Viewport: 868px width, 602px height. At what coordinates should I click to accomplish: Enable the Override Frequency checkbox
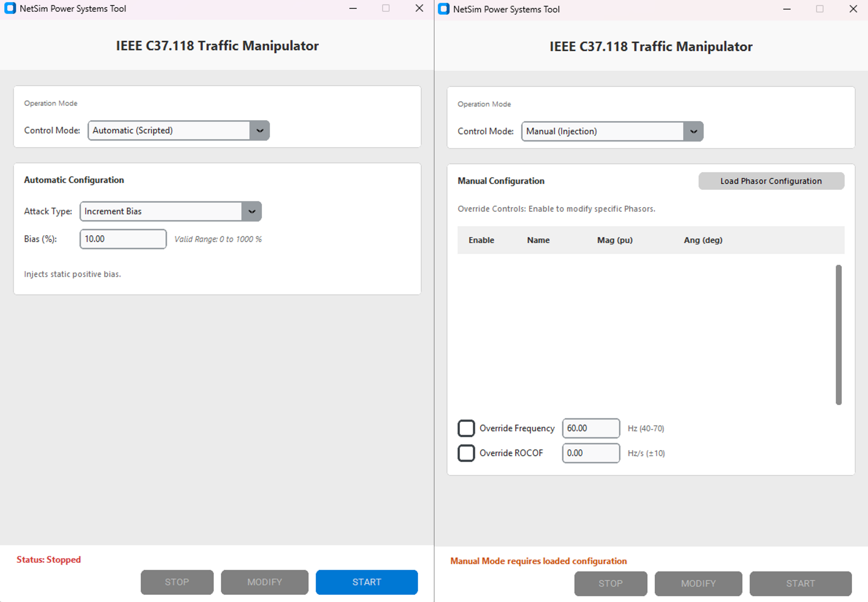466,428
